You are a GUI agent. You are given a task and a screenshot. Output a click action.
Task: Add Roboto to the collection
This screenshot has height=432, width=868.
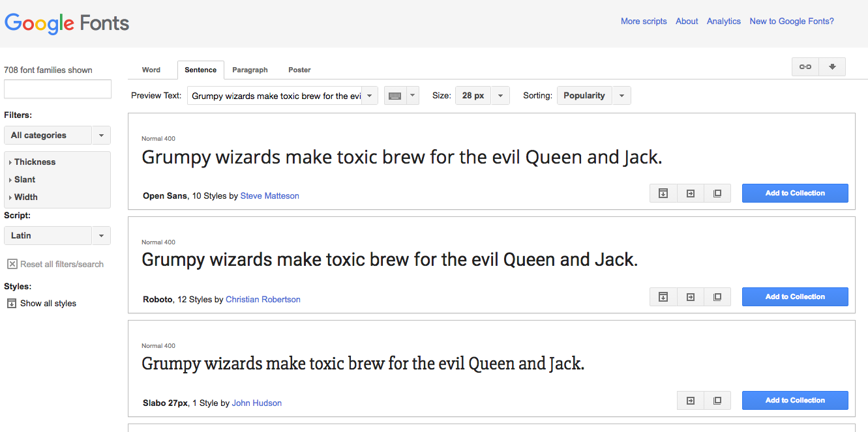pos(795,297)
